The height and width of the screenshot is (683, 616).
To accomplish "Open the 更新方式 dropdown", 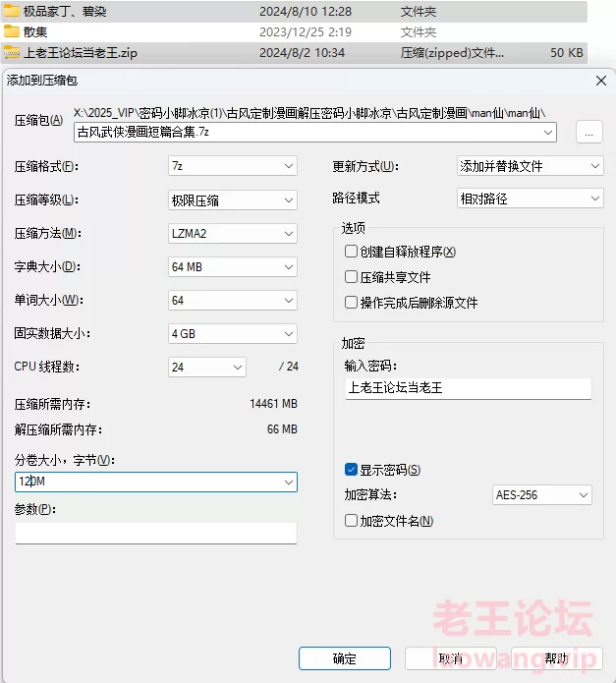I will click(x=531, y=166).
